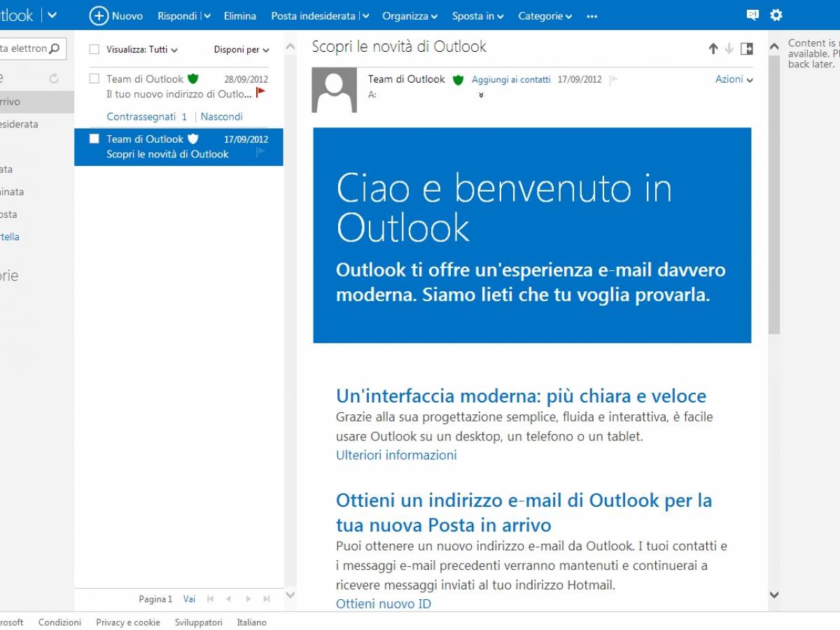Image resolution: width=840 pixels, height=630 pixels.
Task: Click the Vai page link
Action: 189,599
